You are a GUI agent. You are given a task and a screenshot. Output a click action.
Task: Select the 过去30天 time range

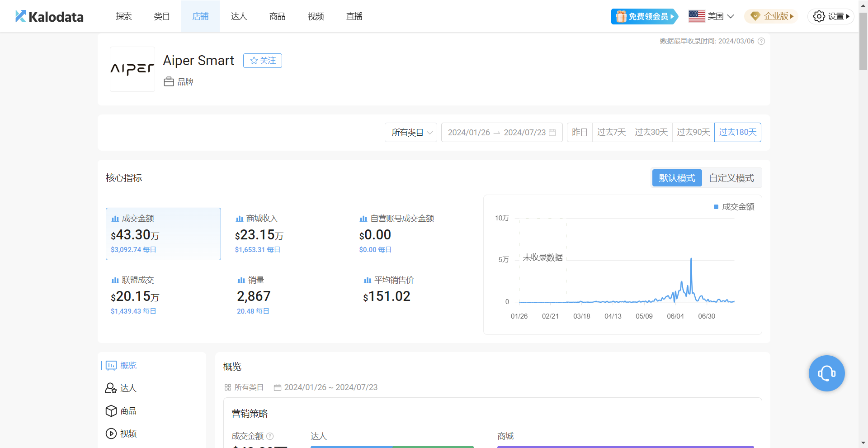click(x=651, y=132)
